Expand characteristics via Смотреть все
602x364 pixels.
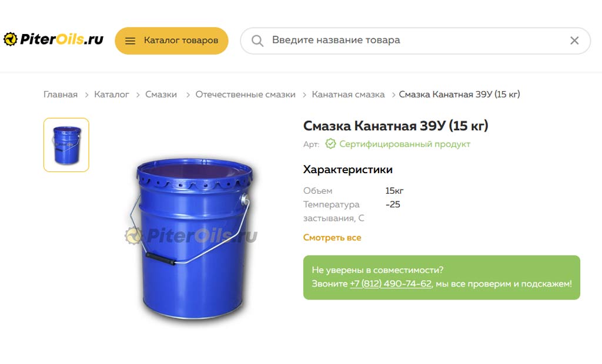click(332, 237)
